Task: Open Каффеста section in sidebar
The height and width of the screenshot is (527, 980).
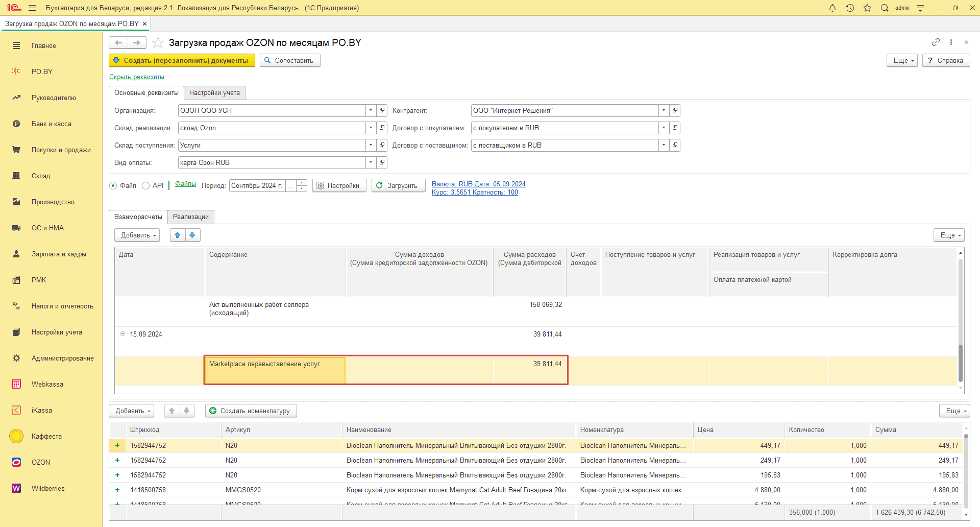Action: tap(46, 436)
